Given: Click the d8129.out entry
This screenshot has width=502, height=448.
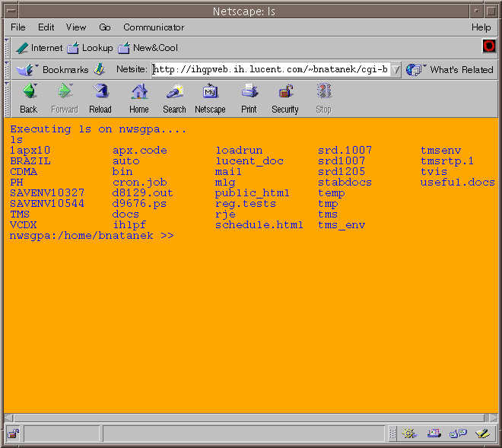Looking at the screenshot, I should 142,192.
